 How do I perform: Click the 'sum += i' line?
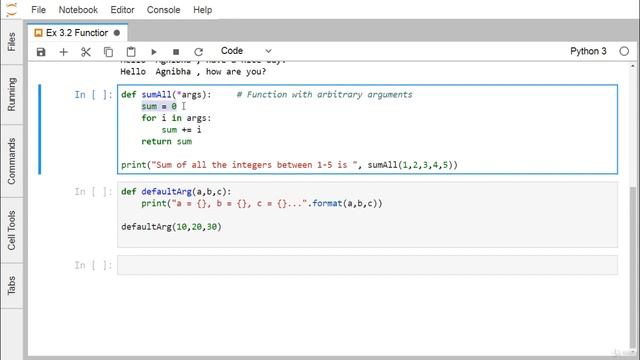pyautogui.click(x=182, y=130)
